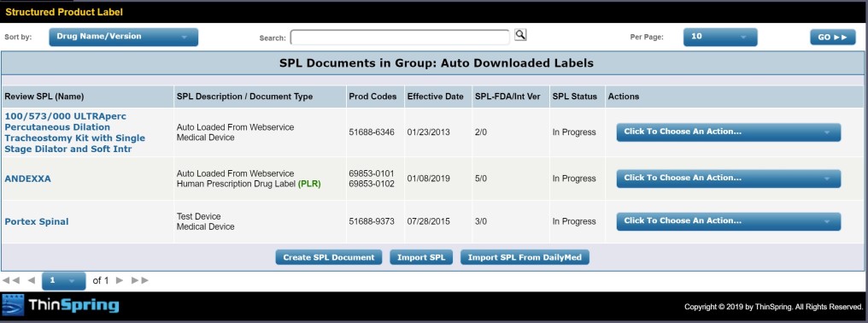Click version value 3/0
This screenshot has width=868, height=323.
coord(481,221)
